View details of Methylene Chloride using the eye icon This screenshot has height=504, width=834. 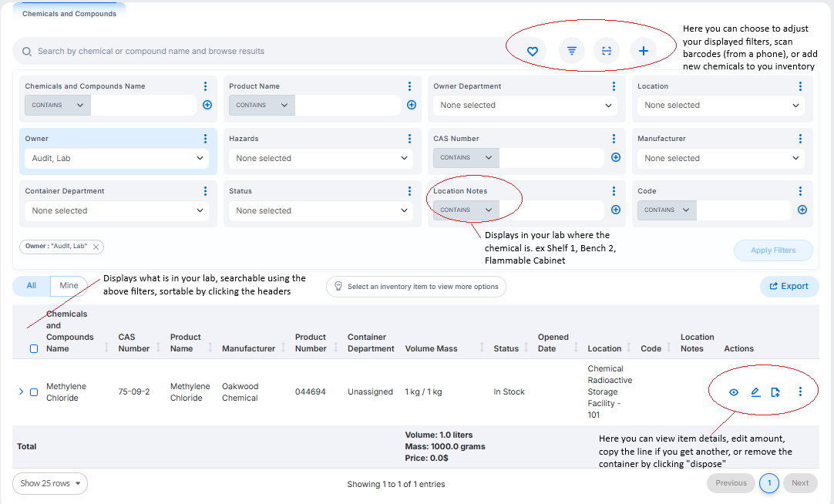point(733,392)
